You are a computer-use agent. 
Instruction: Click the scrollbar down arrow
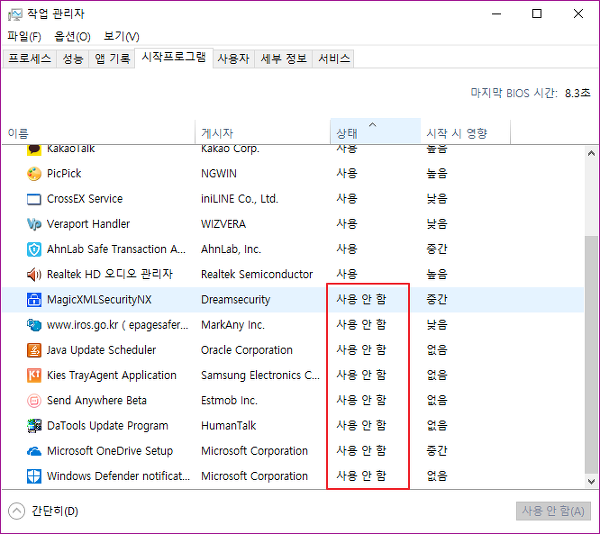coord(591,481)
